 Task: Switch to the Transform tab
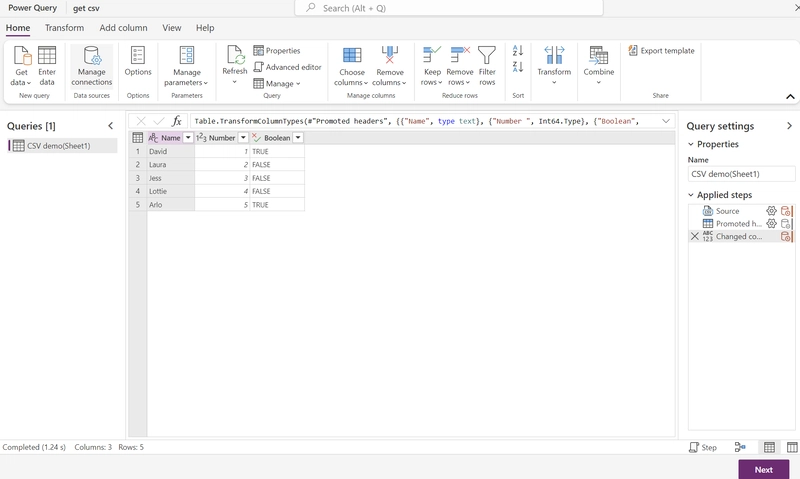(64, 28)
